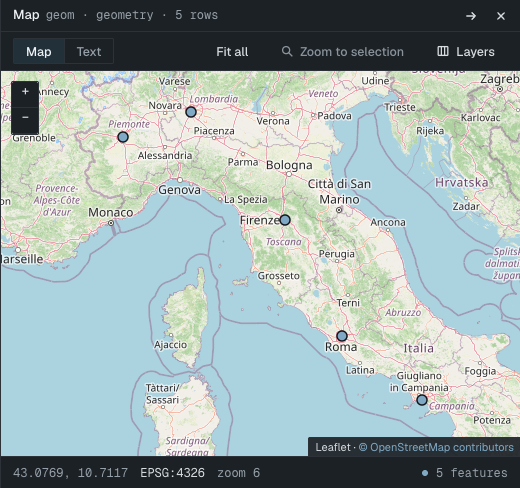Screen dimensions: 520x488
Task: Click the Ancona label on the map
Action: pyautogui.click(x=388, y=222)
